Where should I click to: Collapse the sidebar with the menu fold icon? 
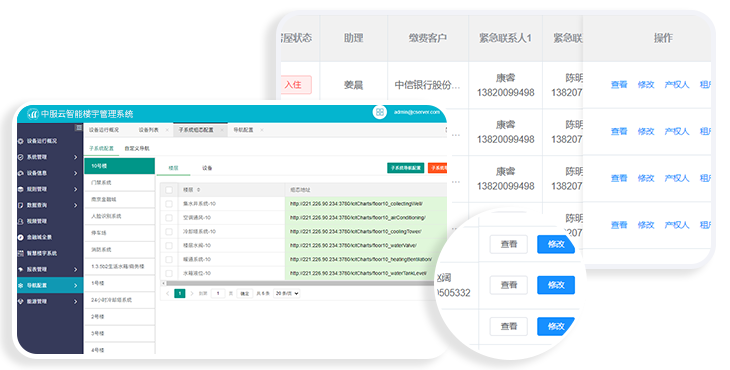pos(79,128)
